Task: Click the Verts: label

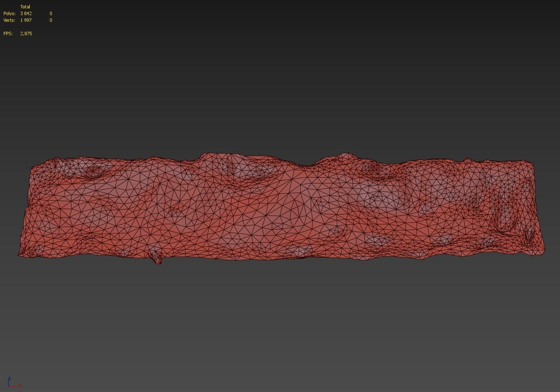Action: (x=9, y=20)
